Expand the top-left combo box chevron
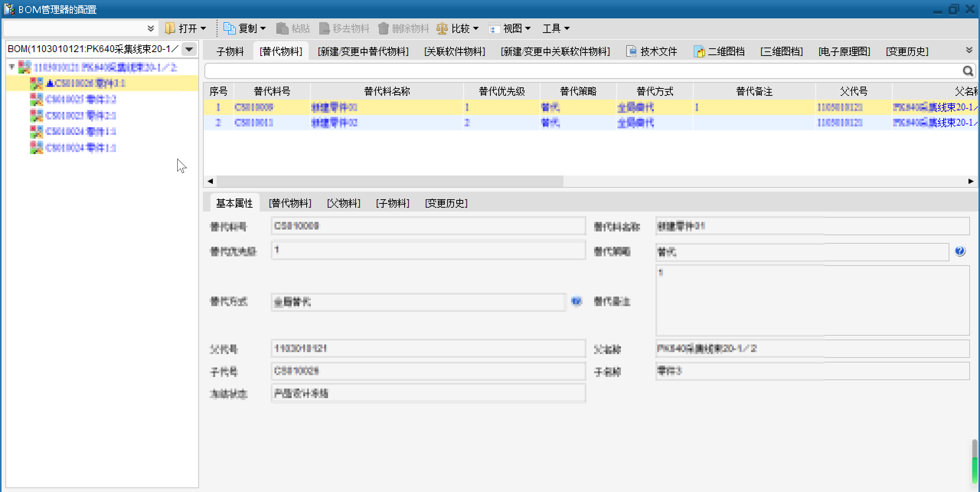The height and width of the screenshot is (492, 980). click(151, 28)
